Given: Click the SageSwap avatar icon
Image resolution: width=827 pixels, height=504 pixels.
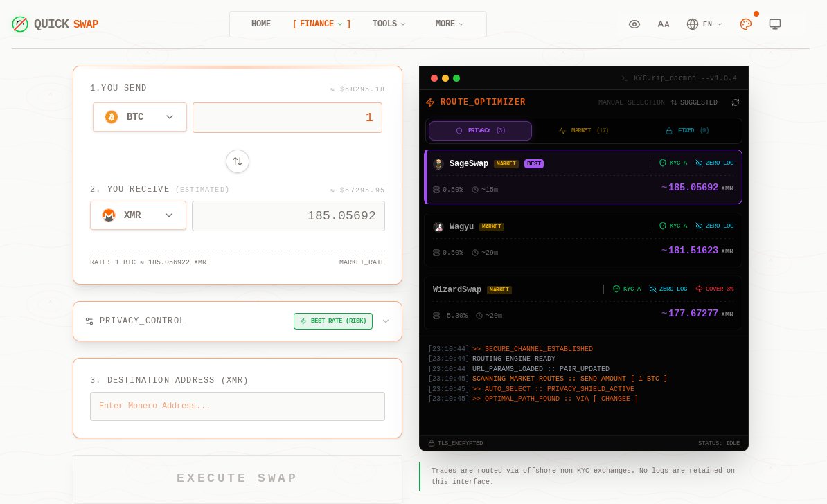Looking at the screenshot, I should click(x=438, y=164).
